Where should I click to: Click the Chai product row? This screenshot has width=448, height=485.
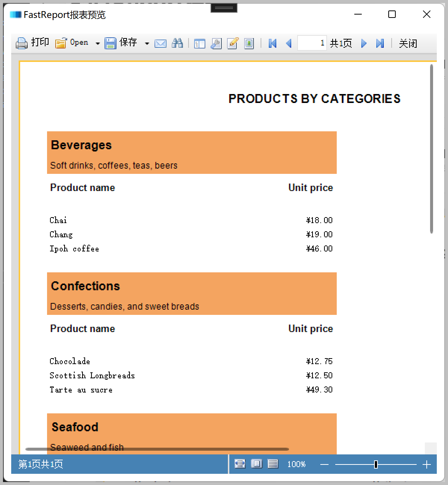point(191,220)
